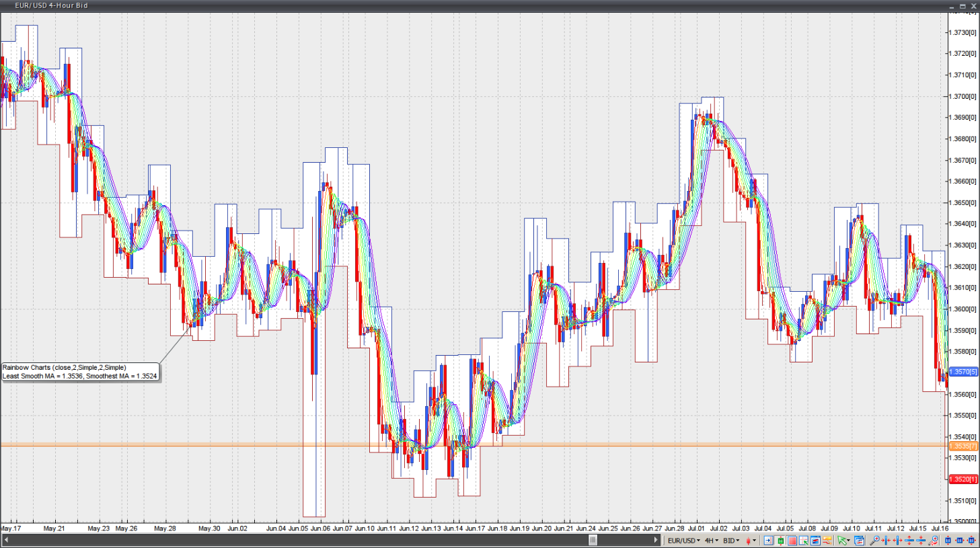980x548 pixels.
Task: Click the vertical expand scale icon
Action: pyautogui.click(x=908, y=539)
